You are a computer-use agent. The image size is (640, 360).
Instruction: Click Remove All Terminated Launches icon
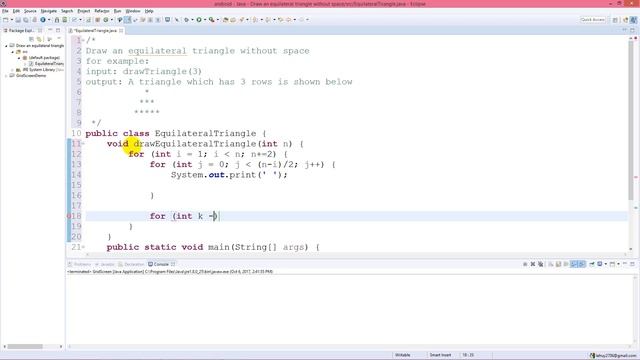click(540, 264)
